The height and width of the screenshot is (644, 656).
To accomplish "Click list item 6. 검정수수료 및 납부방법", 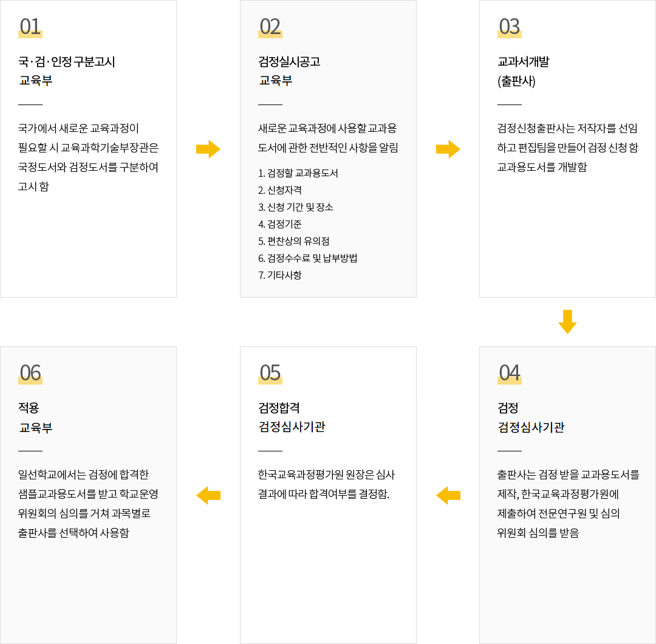I will point(307,258).
